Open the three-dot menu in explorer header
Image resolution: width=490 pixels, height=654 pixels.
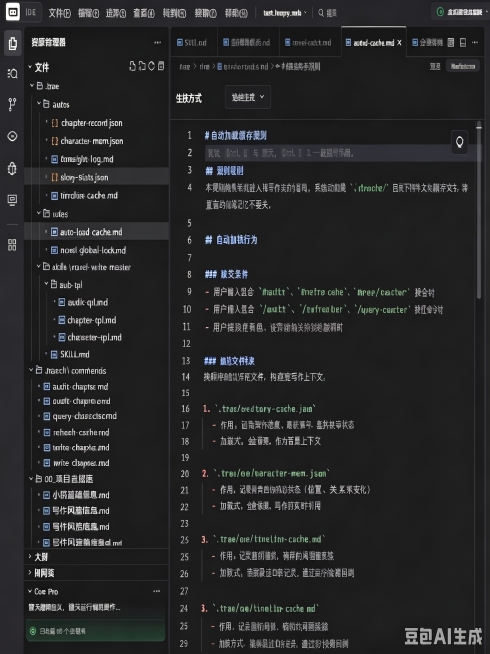157,43
